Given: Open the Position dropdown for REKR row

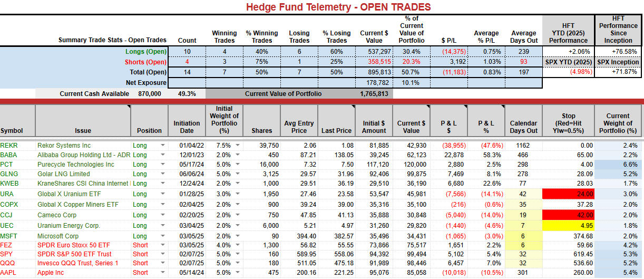Looking at the screenshot, I should point(162,145).
